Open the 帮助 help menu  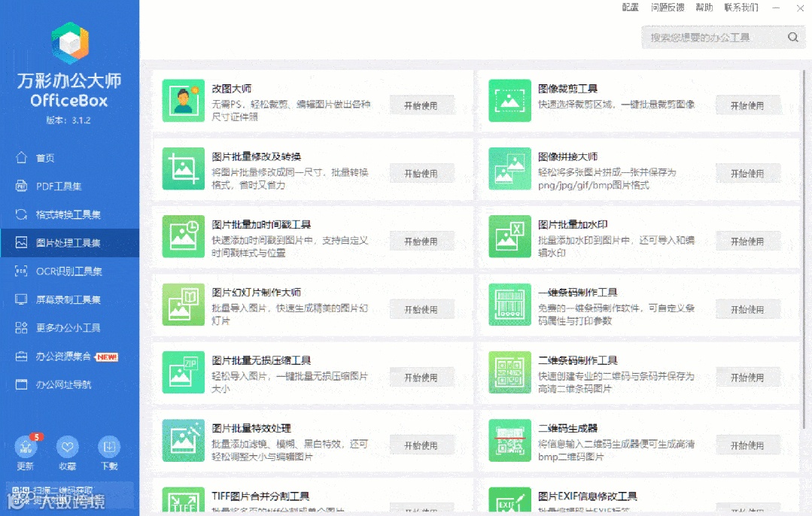point(704,8)
